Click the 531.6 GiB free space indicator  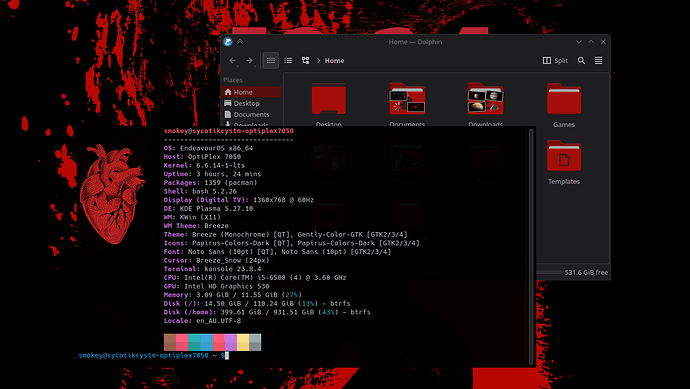[x=586, y=272]
